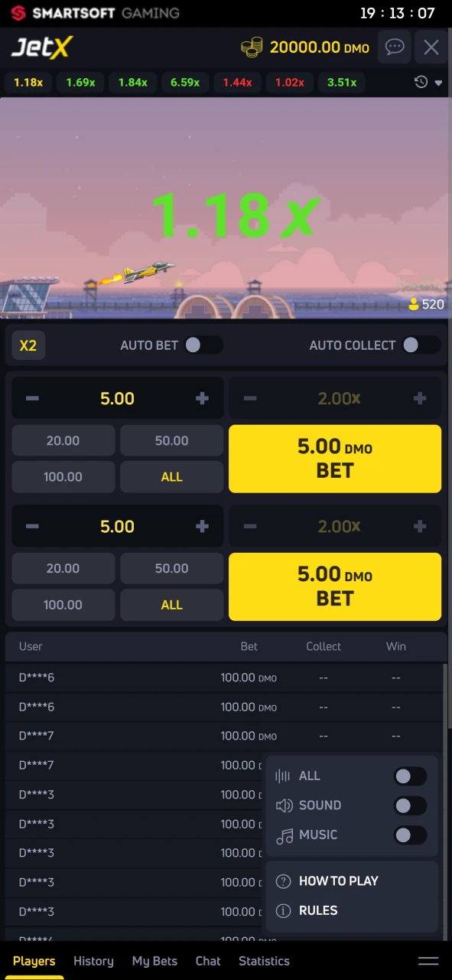
Task: Open the hamburger menu at bottom right
Action: 428,961
